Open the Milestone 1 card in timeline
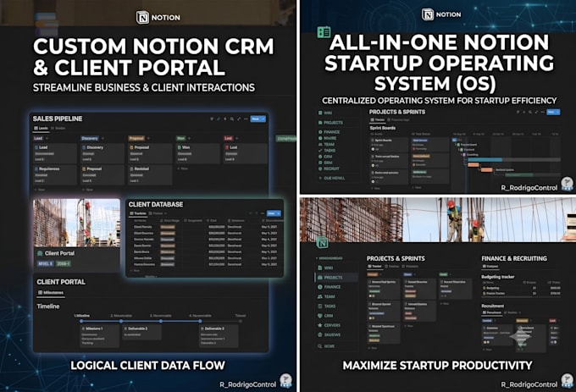576x392 pixels. click(100, 336)
